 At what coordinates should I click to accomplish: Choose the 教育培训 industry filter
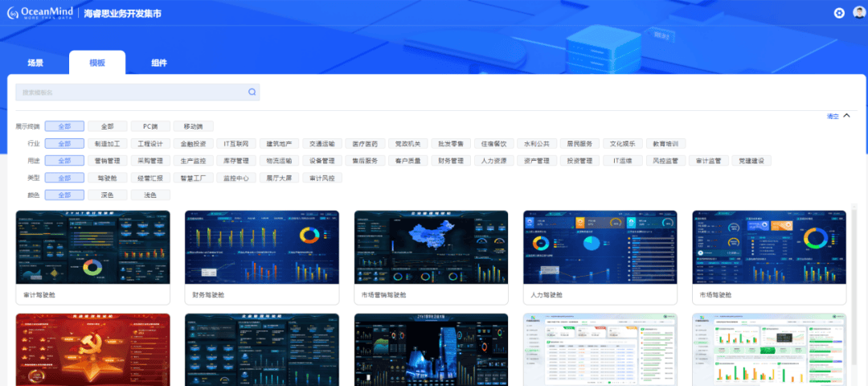666,143
